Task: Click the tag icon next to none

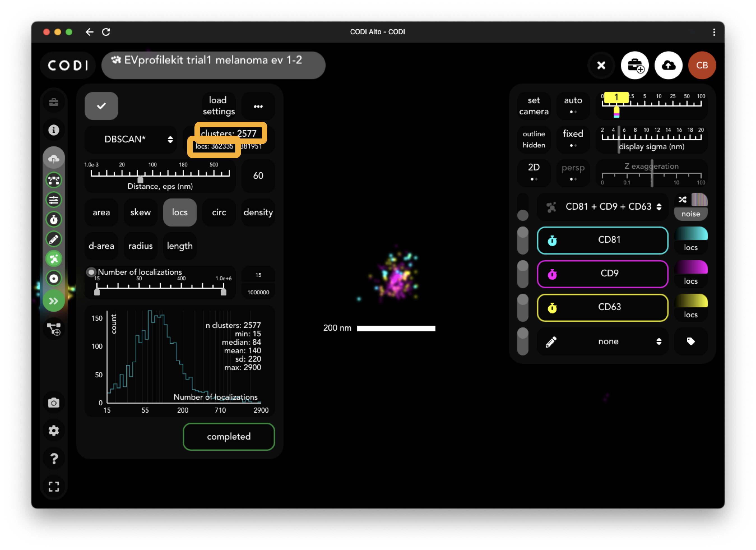Action: (x=691, y=341)
